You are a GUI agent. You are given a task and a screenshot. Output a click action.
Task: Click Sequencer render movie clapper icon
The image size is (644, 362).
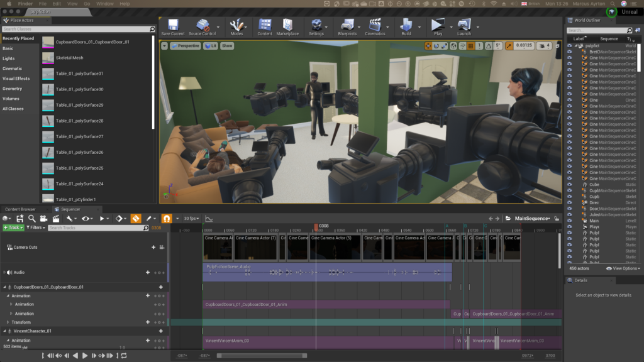click(56, 219)
